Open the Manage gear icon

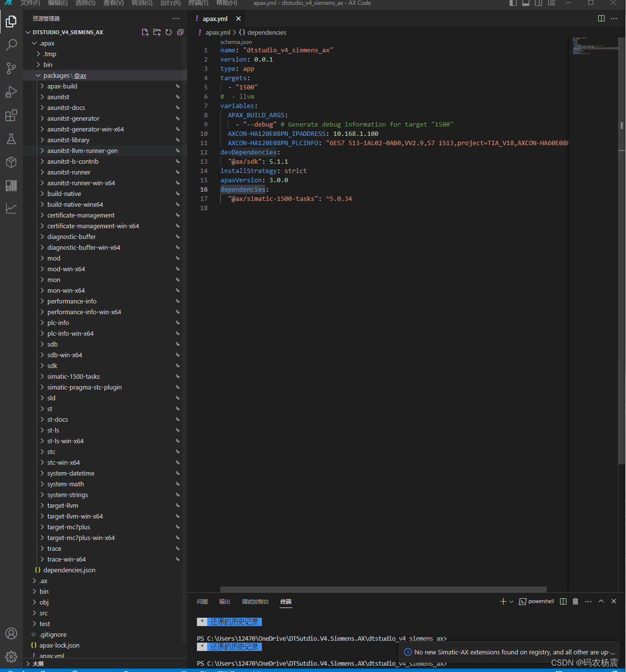pyautogui.click(x=11, y=657)
